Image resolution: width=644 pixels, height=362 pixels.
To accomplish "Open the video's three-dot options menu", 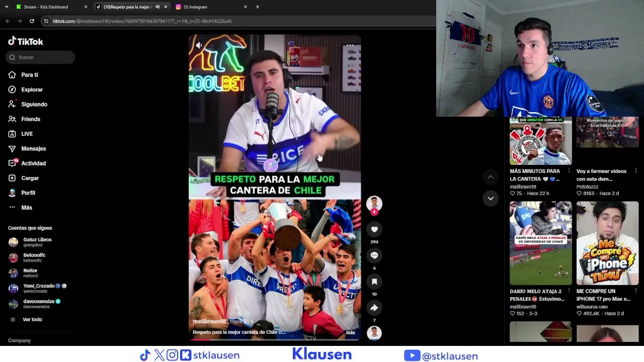I will (x=350, y=45).
